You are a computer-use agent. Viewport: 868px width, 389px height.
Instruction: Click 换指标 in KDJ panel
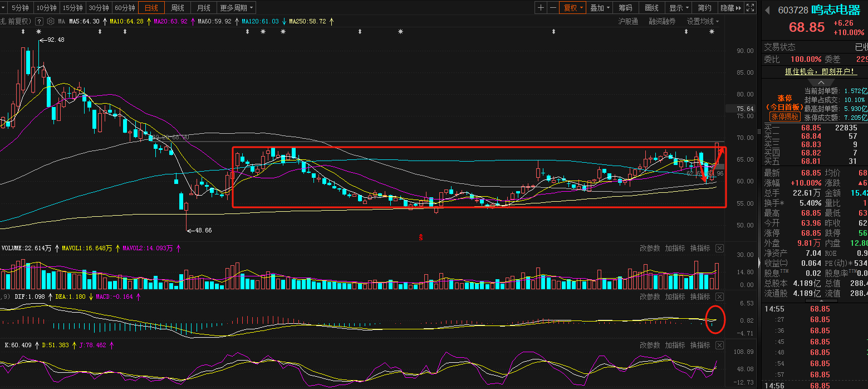[700, 345]
